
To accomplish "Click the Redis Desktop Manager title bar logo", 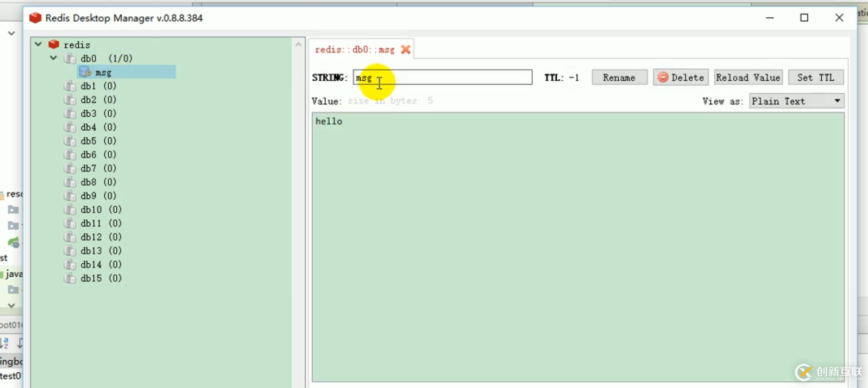I will (35, 18).
